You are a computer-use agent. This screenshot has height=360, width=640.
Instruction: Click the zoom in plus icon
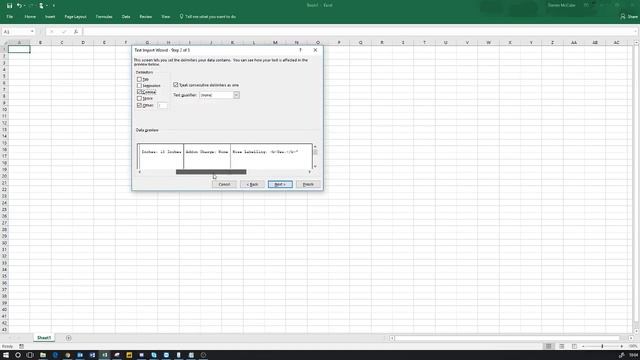(621, 347)
